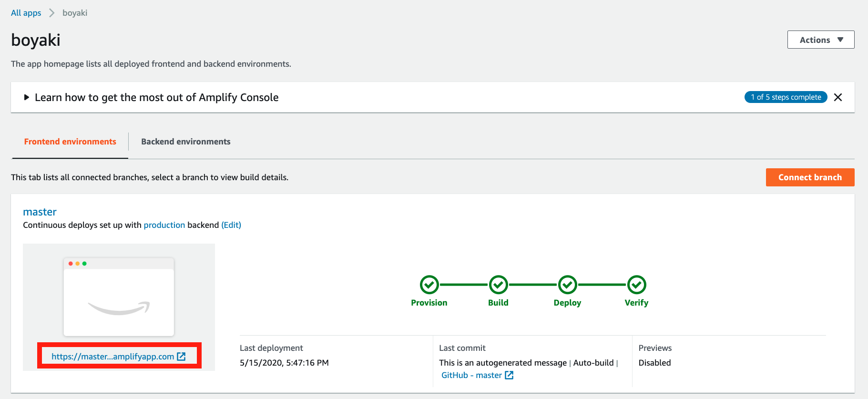Open the master branch link
The image size is (868, 399).
coord(40,212)
